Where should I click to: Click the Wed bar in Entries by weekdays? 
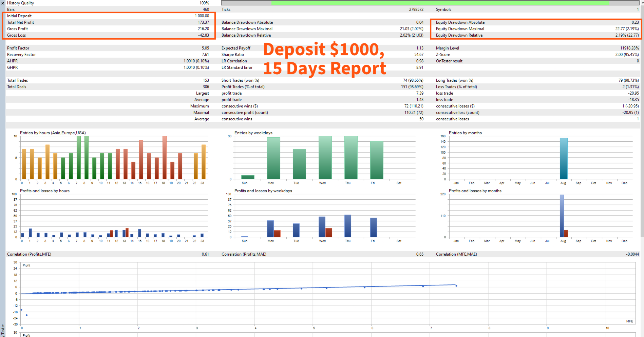[x=325, y=158]
